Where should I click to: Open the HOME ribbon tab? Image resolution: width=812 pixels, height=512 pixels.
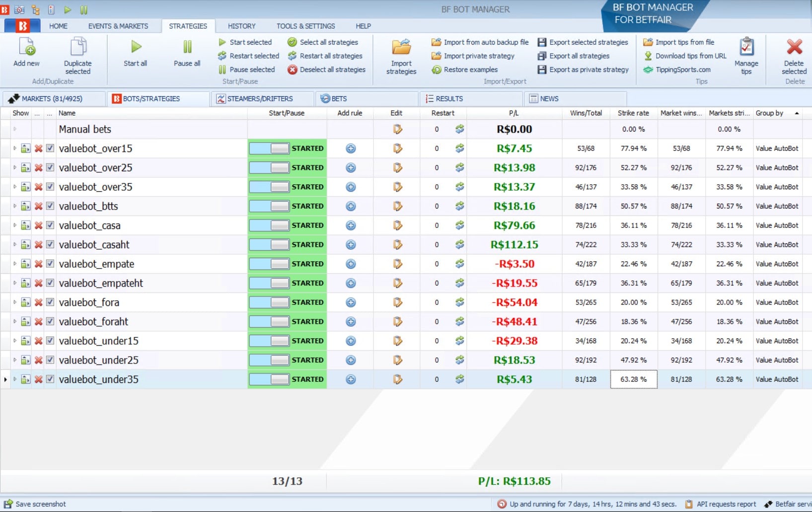58,26
